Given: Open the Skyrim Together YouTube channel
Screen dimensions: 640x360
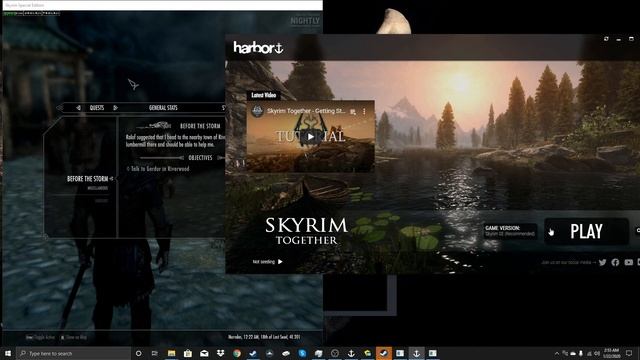Looking at the screenshot, I should point(629,262).
